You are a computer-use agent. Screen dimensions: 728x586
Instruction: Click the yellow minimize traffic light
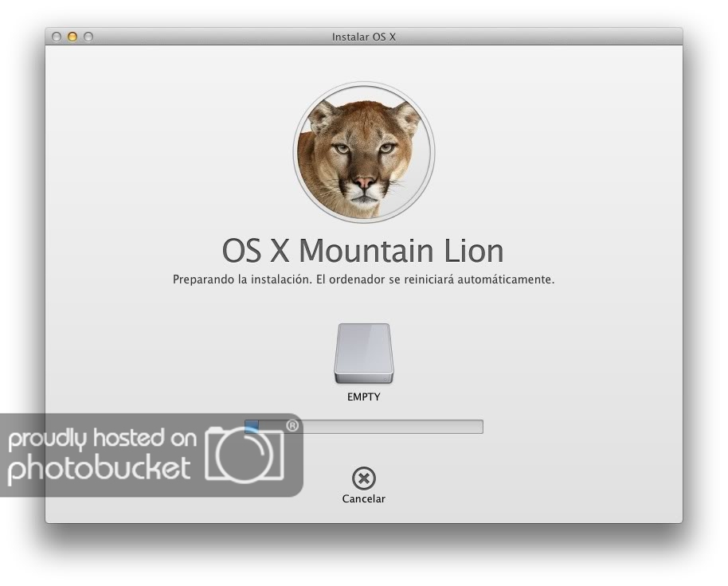click(72, 36)
